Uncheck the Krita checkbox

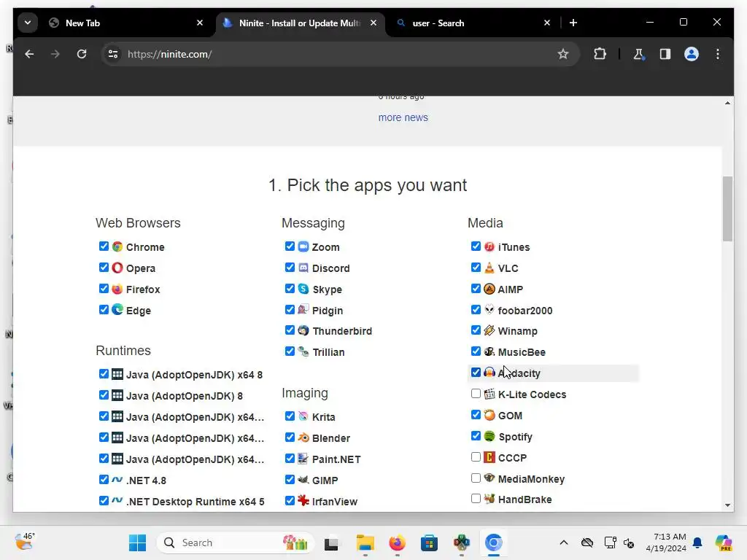tap(290, 416)
